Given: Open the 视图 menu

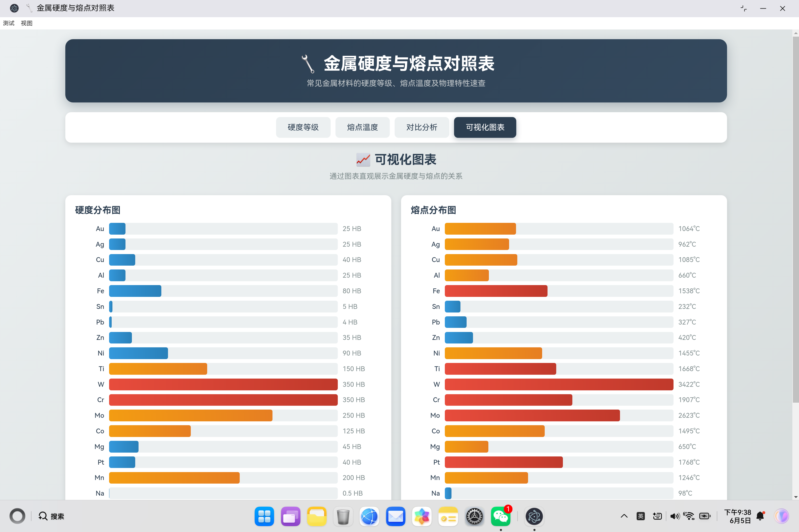Looking at the screenshot, I should point(26,23).
